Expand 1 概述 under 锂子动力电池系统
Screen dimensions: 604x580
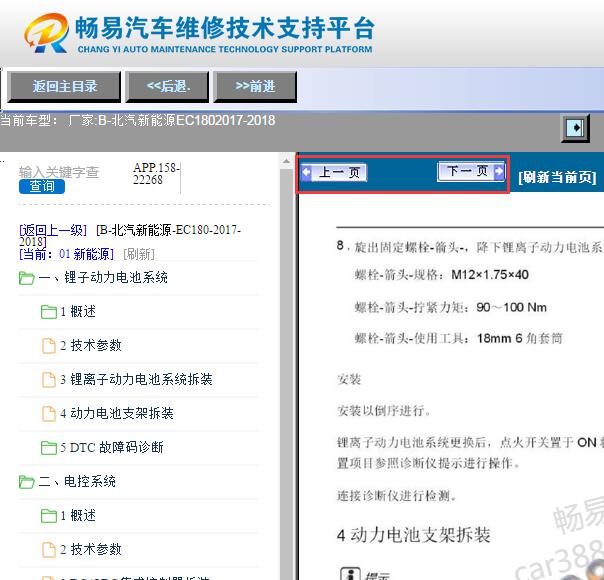(78, 312)
